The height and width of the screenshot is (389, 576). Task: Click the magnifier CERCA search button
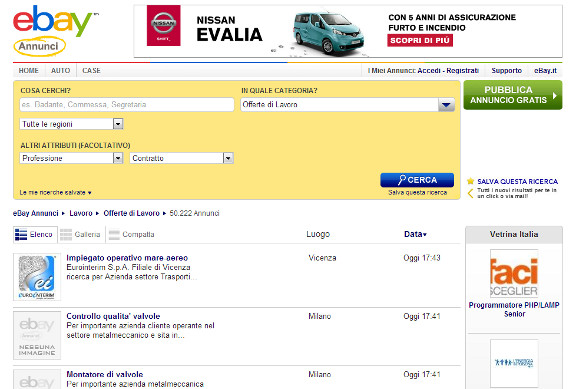417,180
